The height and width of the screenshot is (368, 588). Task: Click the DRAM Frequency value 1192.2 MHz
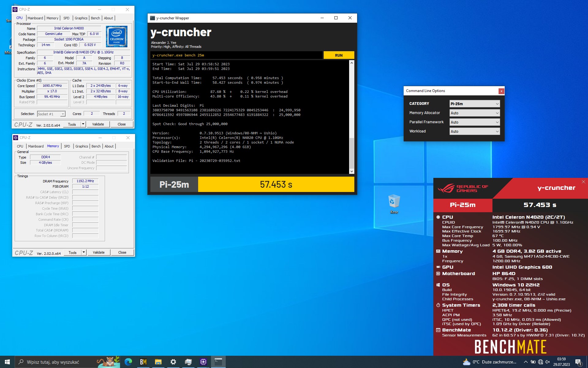tap(85, 181)
